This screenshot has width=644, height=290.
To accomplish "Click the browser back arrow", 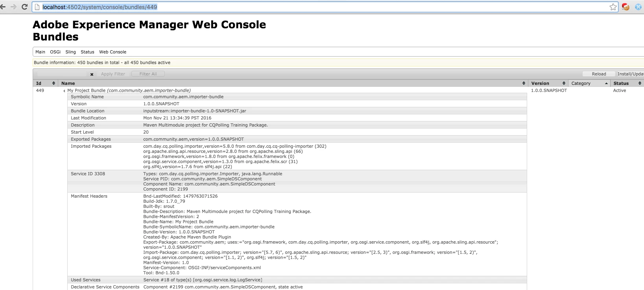I will coord(3,7).
